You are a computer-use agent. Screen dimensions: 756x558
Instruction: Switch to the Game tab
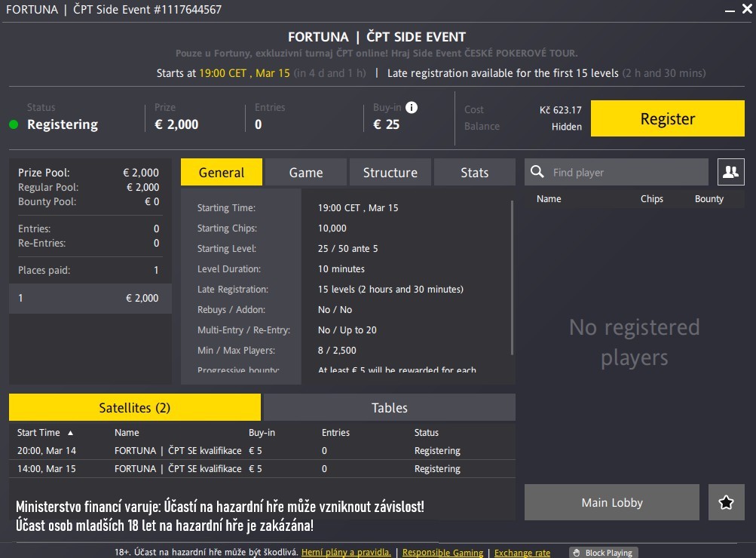click(x=306, y=172)
